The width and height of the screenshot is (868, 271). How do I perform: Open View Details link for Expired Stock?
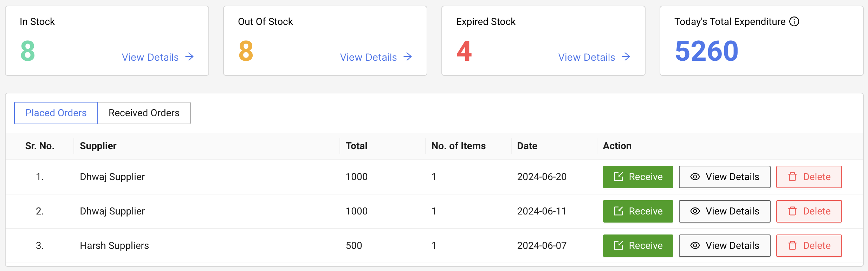(x=587, y=57)
